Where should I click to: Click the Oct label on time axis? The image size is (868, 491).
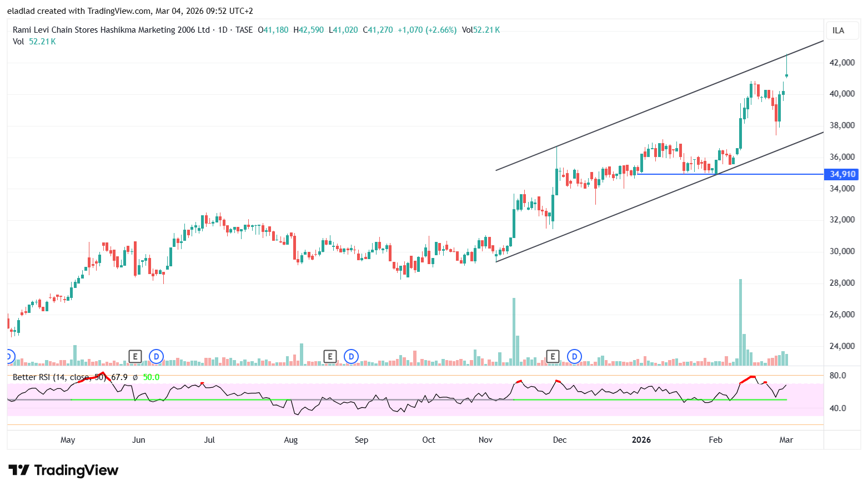pyautogui.click(x=429, y=440)
